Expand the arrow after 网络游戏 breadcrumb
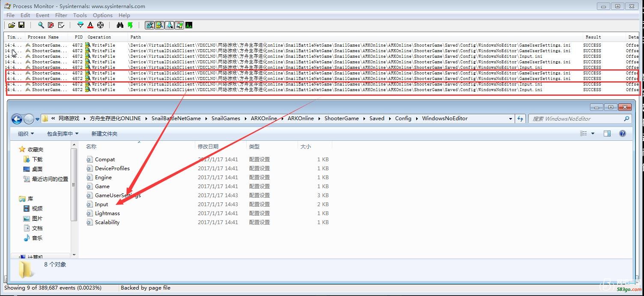Screen dimensions: 644x296 click(x=84, y=118)
